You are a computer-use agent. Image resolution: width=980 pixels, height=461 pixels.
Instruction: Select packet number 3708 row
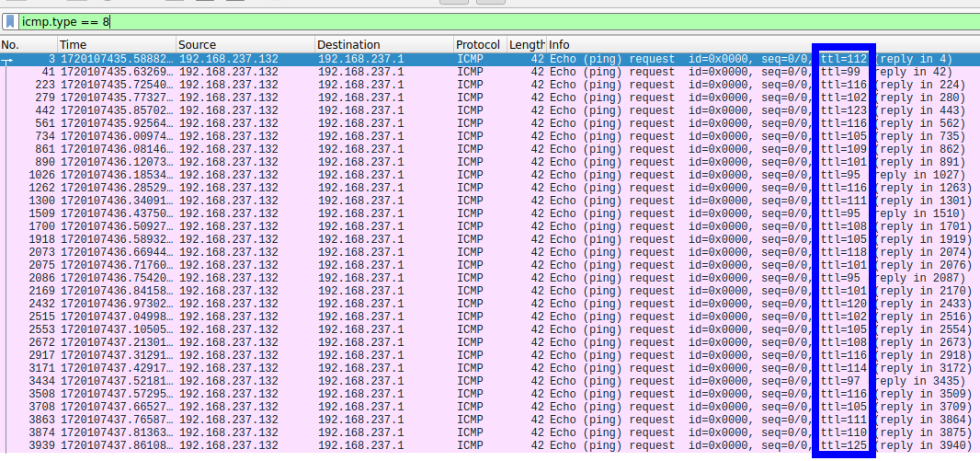click(x=490, y=406)
